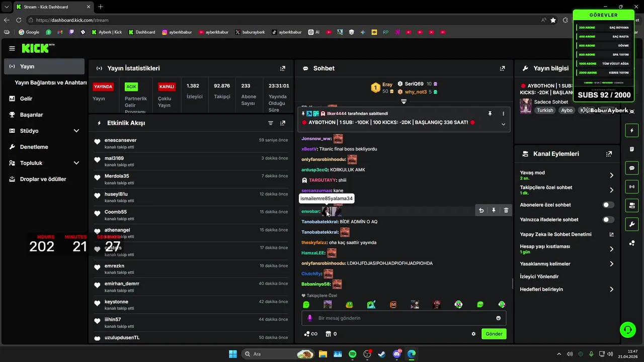This screenshot has height=362, width=644.
Task: Open chat settings gear icon
Action: click(473, 334)
